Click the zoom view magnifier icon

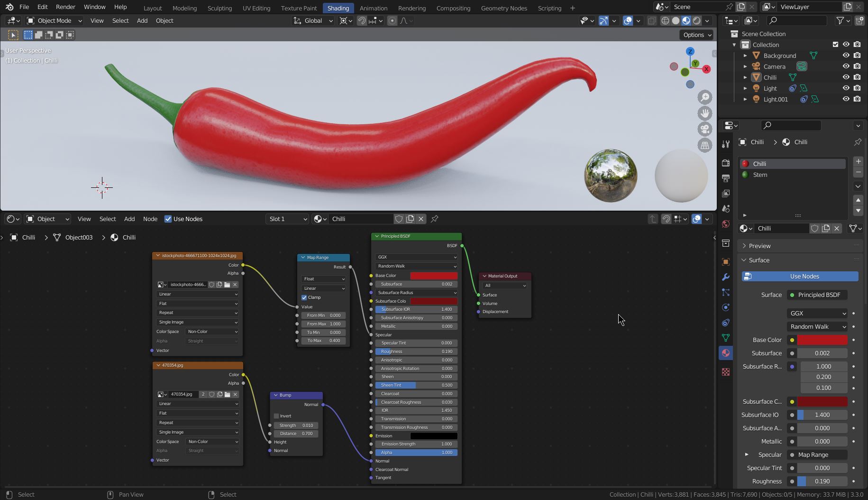coord(705,97)
